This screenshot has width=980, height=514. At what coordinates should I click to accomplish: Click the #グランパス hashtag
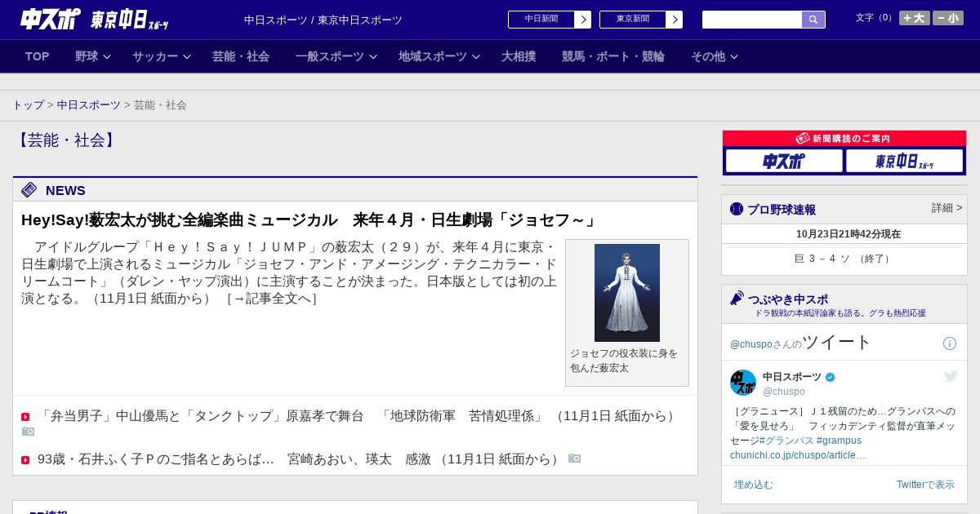click(x=786, y=441)
